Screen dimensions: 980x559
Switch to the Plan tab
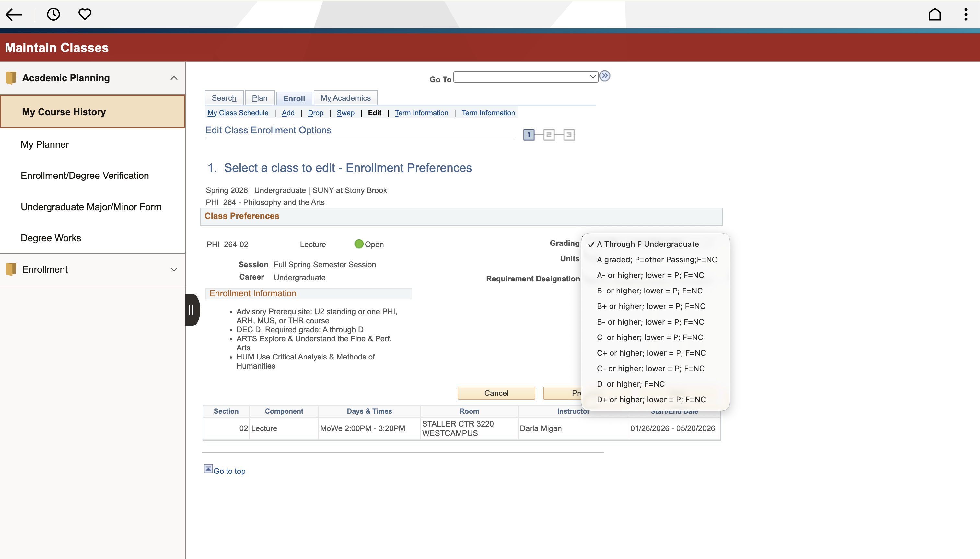[x=260, y=98]
